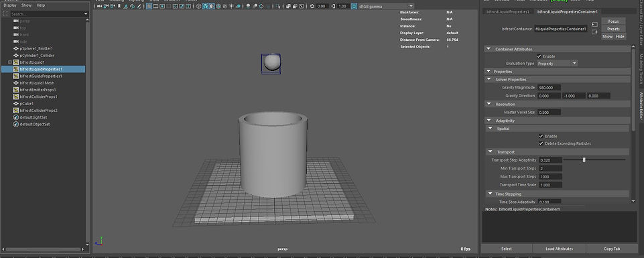Viewport: 644px width, 258px height.
Task: Toggle X-Ray display icon
Action: click(288, 6)
